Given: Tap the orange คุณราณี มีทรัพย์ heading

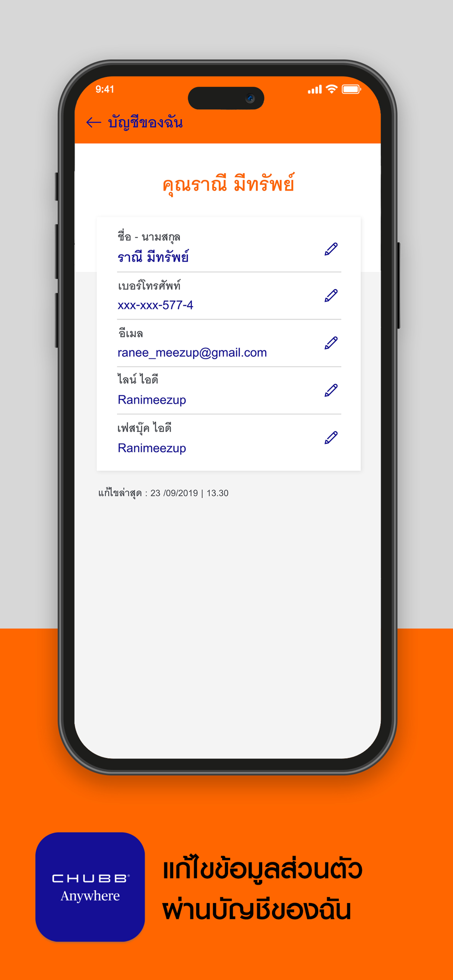Looking at the screenshot, I should click(x=228, y=185).
